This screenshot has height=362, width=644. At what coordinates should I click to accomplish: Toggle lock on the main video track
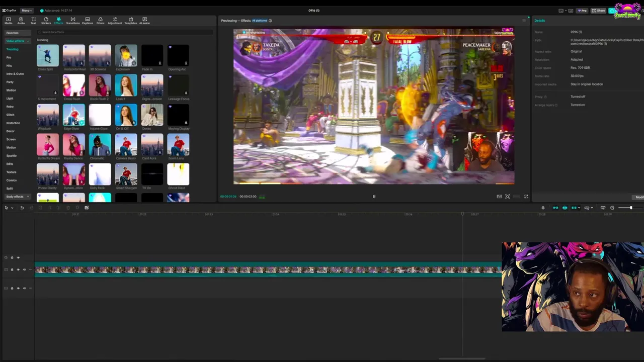coord(12,269)
